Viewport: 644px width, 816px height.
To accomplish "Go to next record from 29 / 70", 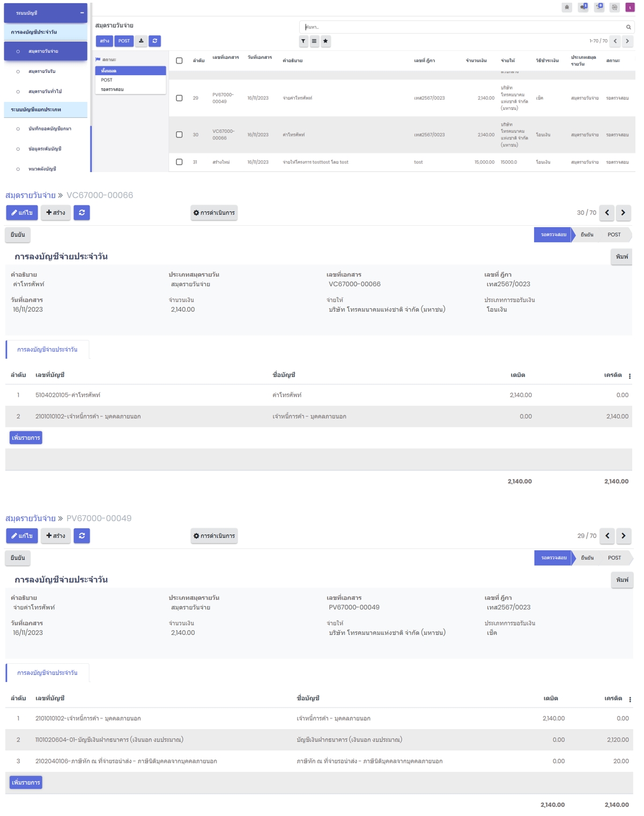I will [623, 536].
